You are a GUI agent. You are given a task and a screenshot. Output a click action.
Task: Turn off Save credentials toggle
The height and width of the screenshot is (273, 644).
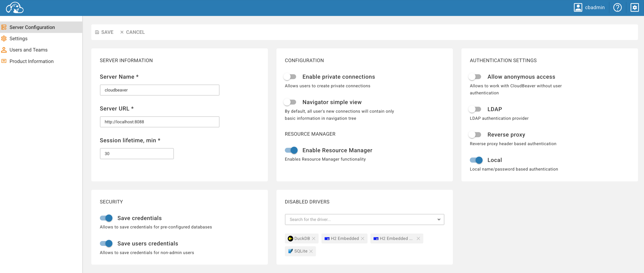[x=106, y=218]
